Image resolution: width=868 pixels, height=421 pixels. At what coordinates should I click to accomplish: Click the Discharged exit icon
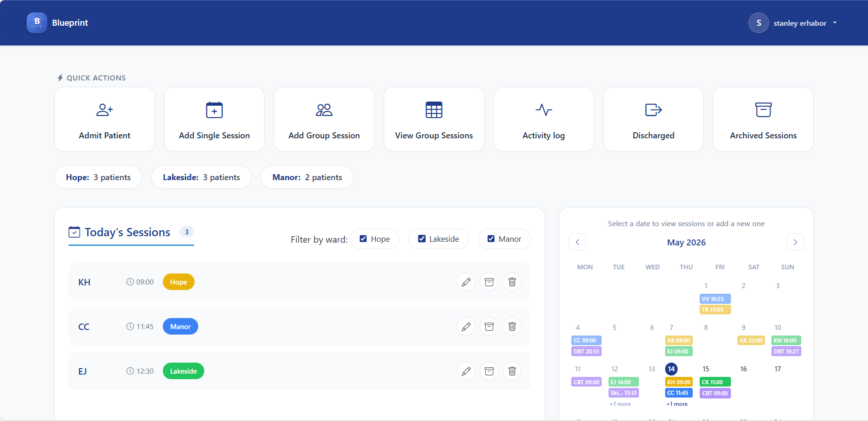pyautogui.click(x=654, y=110)
